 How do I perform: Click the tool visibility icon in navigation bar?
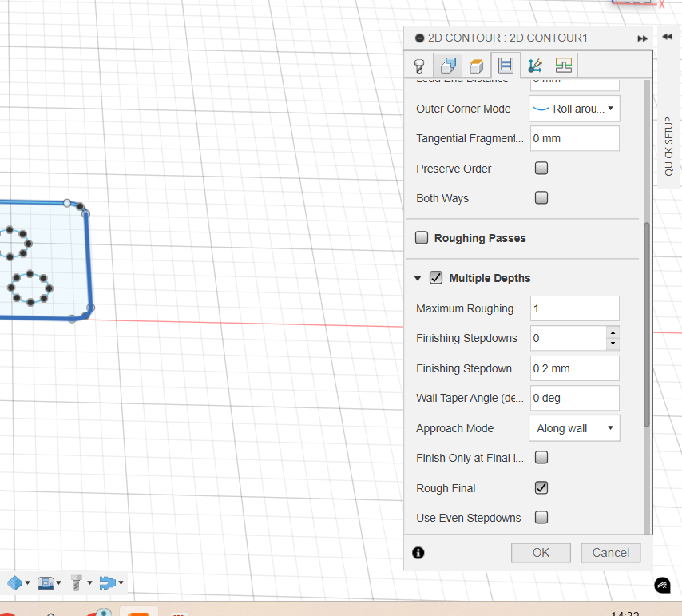(x=77, y=583)
